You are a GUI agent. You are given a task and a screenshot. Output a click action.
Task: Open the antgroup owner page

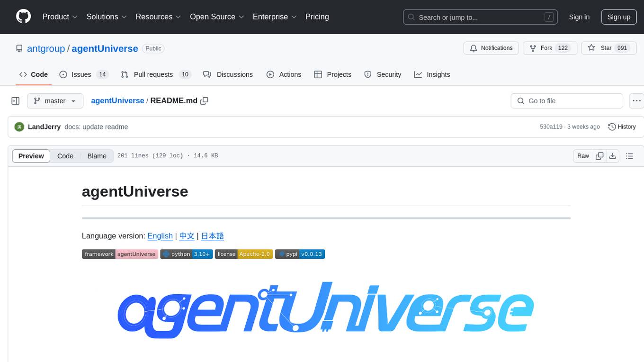[x=46, y=48]
